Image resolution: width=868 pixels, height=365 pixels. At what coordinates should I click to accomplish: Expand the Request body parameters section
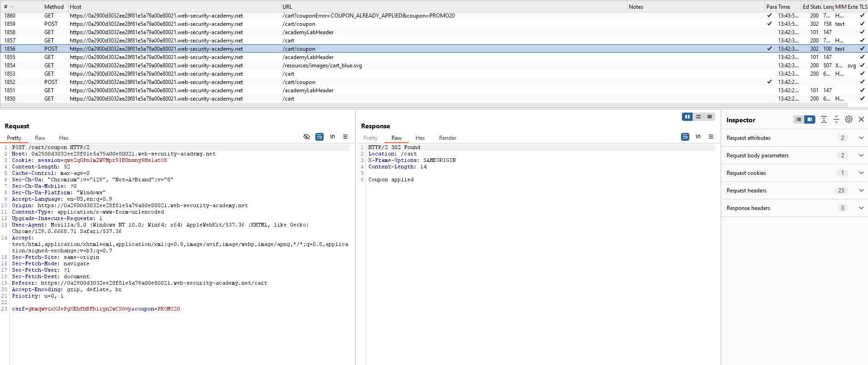(x=861, y=156)
